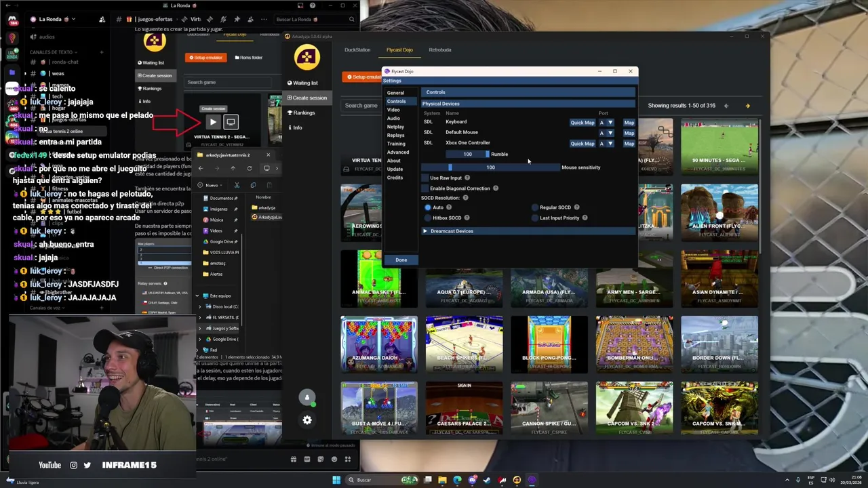Open Documentos in File Explorer sidebar
The image size is (868, 488).
tap(222, 198)
